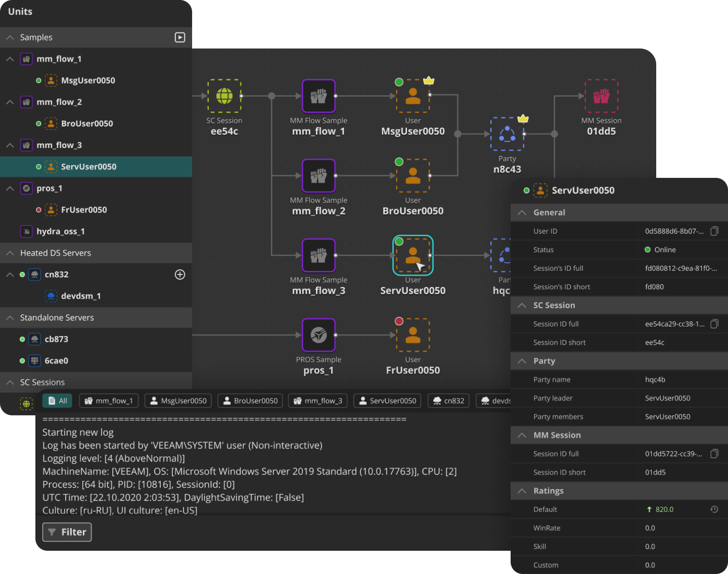Image resolution: width=728 pixels, height=574 pixels.
Task: Select the PROS Sample pros_1 node
Action: coord(318,334)
